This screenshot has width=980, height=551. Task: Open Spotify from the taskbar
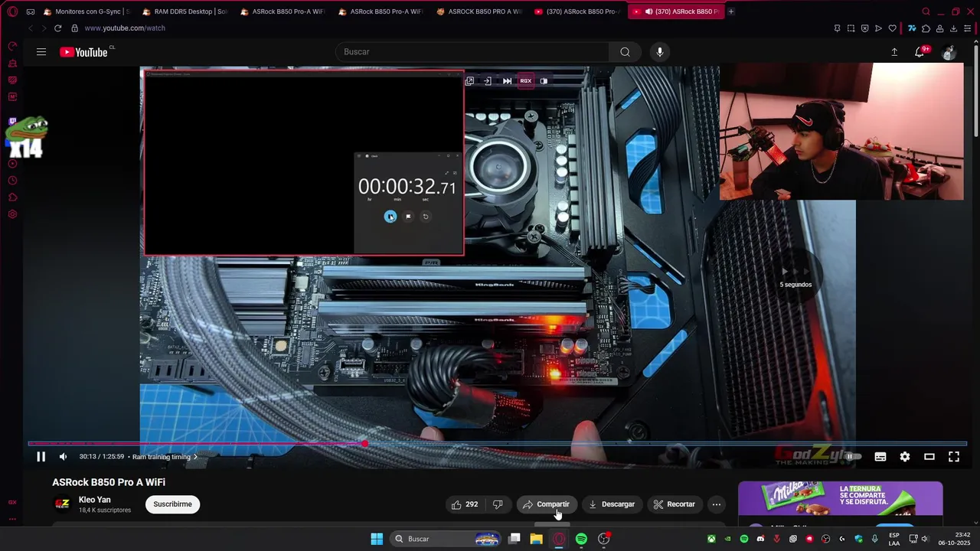tap(581, 539)
